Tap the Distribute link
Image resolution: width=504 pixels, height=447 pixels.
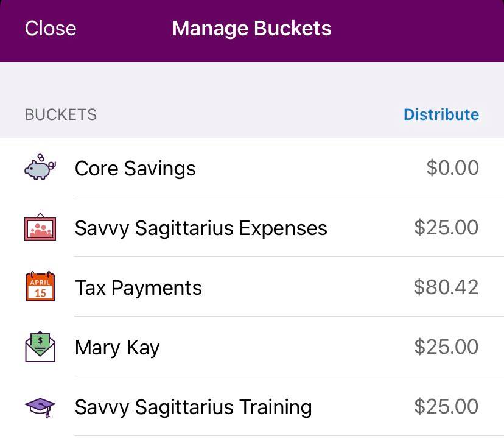click(x=441, y=114)
